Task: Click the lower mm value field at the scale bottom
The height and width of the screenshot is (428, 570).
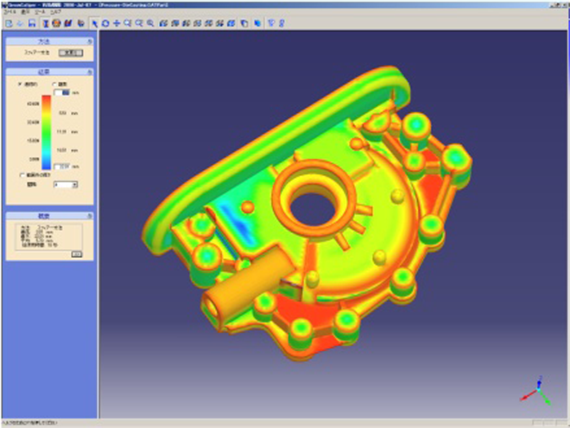Action: (x=62, y=167)
